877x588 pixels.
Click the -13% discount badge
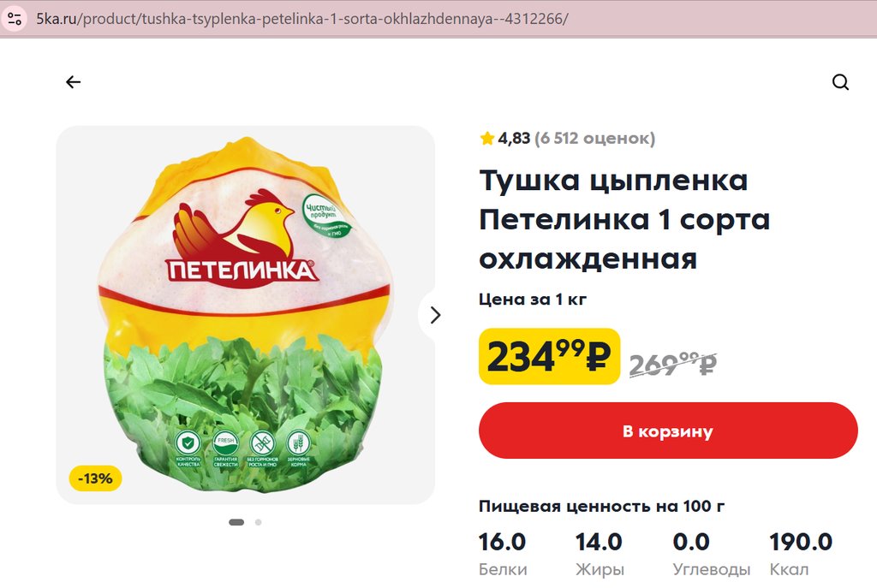click(x=95, y=478)
